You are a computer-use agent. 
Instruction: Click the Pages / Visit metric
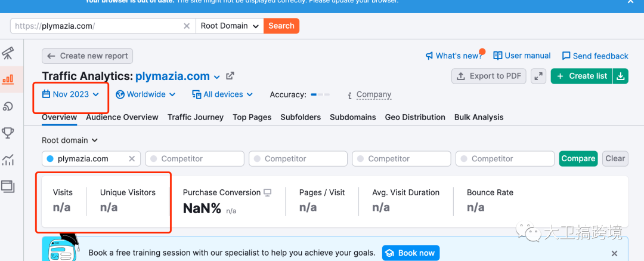tap(322, 201)
